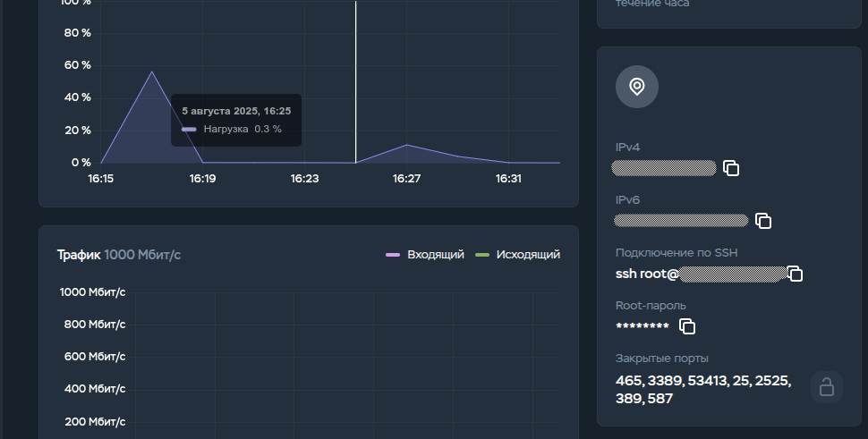Click the masked root password asterisks
This screenshot has width=868, height=439.
[x=642, y=326]
